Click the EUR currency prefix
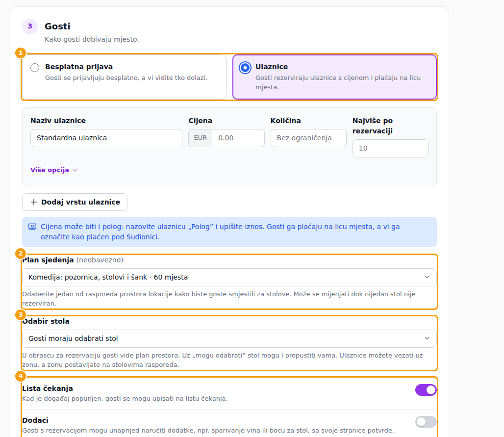 coord(200,138)
